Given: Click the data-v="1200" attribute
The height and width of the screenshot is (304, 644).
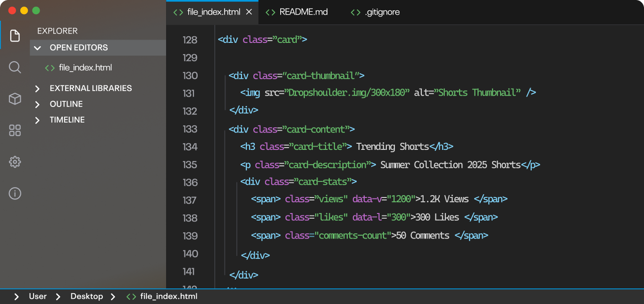Looking at the screenshot, I should (384, 199).
